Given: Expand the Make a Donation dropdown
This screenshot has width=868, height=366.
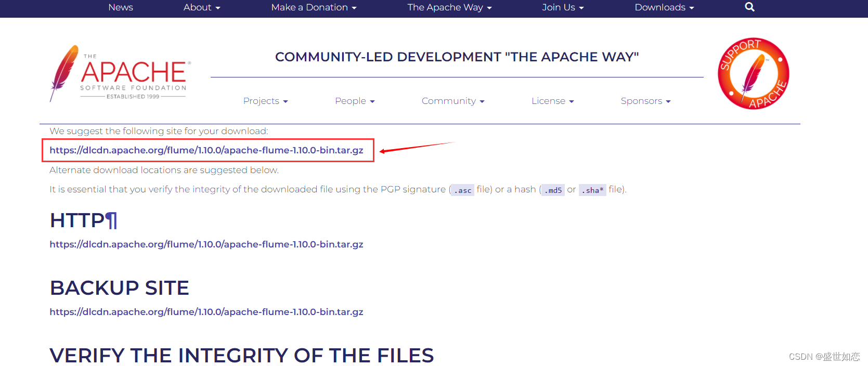Looking at the screenshot, I should [x=314, y=7].
